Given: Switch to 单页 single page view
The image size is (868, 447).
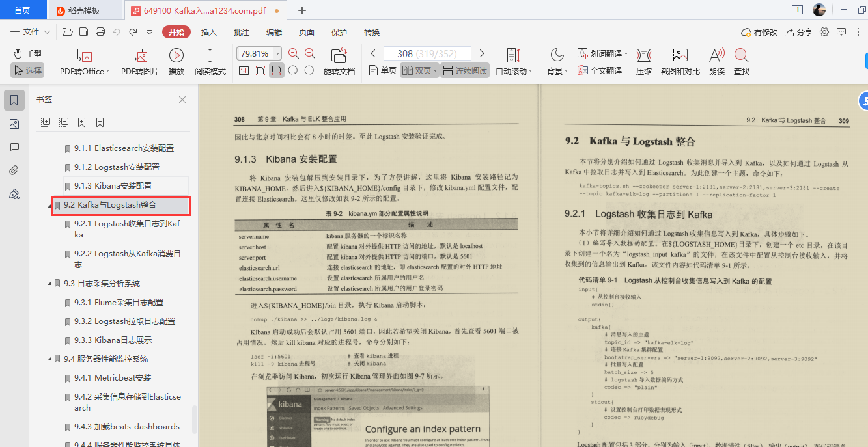Looking at the screenshot, I should tap(384, 71).
